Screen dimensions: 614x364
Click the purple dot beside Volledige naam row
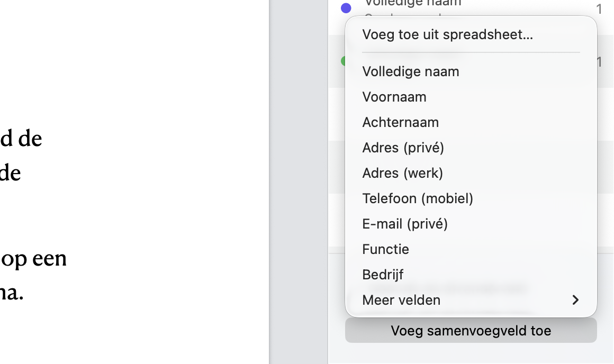point(346,8)
